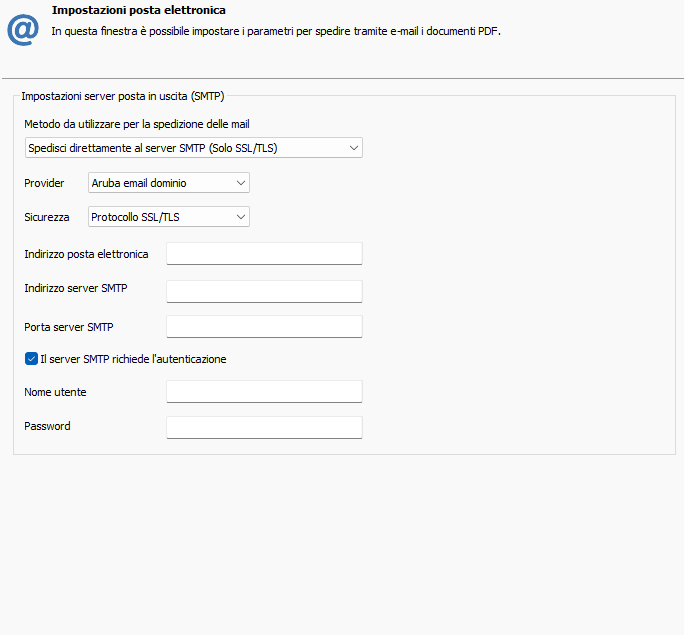Expand the Provider dropdown showing Aruba
The width and height of the screenshot is (684, 635).
click(x=168, y=183)
